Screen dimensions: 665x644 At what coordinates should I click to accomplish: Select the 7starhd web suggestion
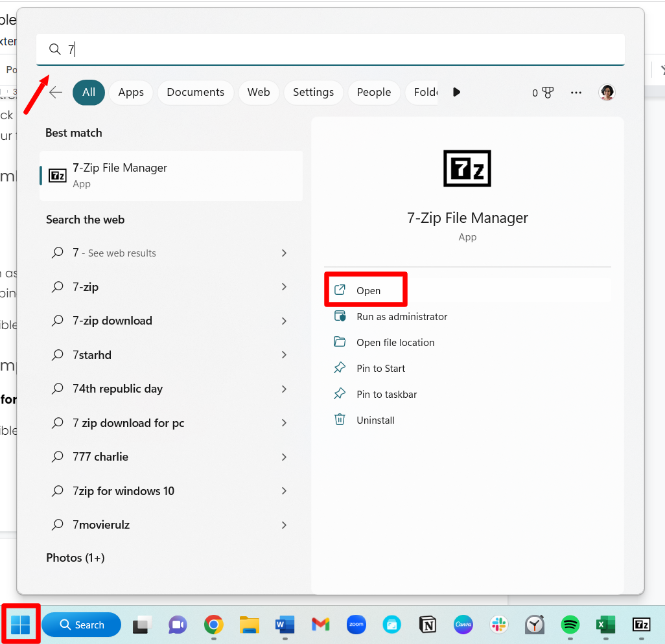(171, 355)
